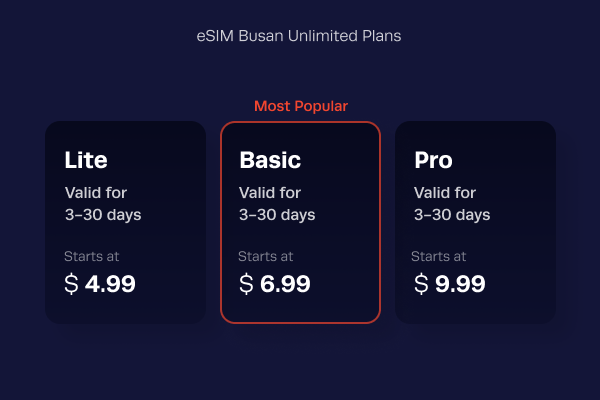Screen dimensions: 600x400
Task: Click the Basic plan 6.99 price
Action: [x=285, y=284]
